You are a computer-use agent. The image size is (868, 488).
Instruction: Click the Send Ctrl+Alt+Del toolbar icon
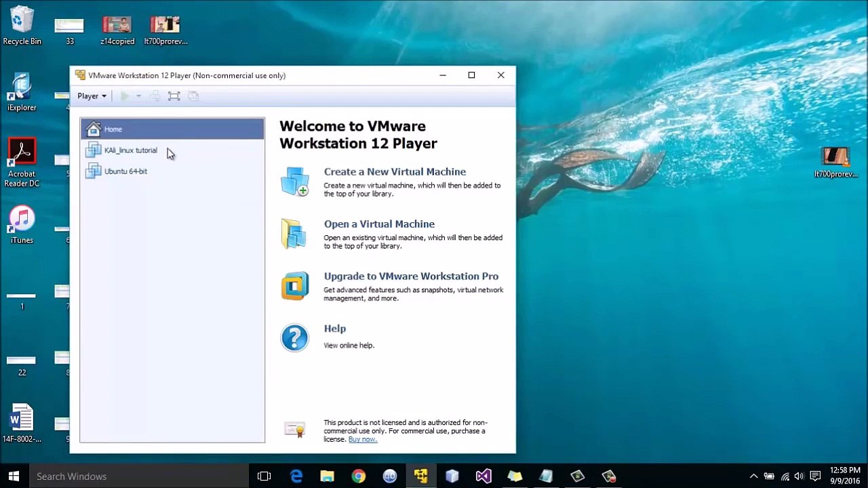(x=155, y=96)
